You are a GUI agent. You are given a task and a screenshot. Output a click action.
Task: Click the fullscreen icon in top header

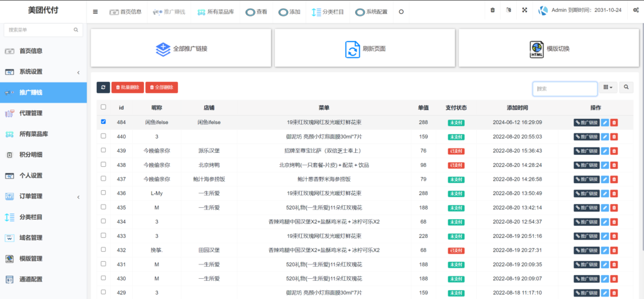click(525, 11)
